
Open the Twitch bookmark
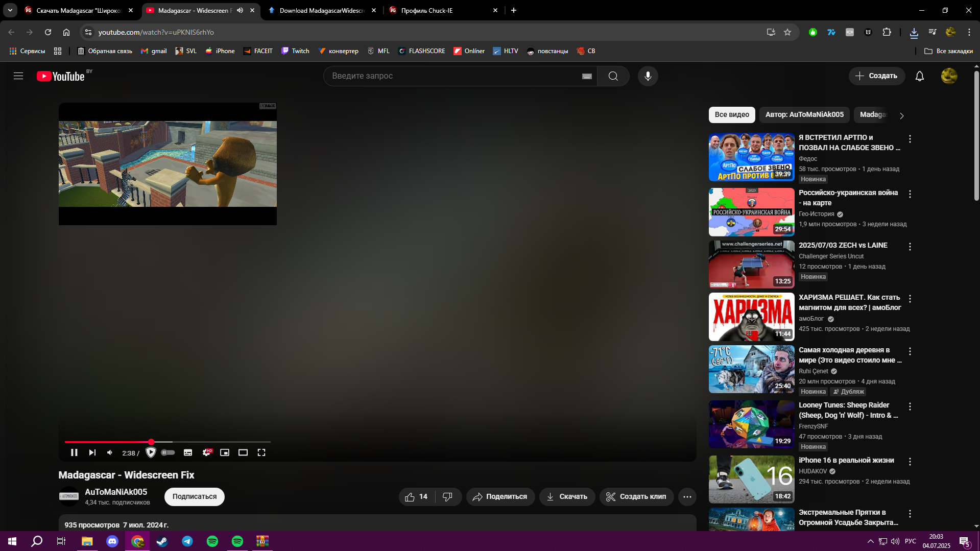(295, 51)
